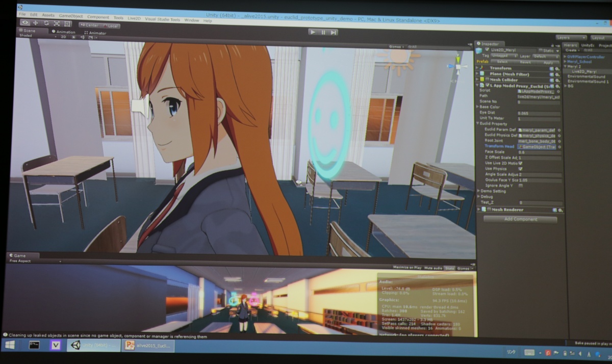Step one frame forward
Viewport: 612px width, 364px height.
333,32
